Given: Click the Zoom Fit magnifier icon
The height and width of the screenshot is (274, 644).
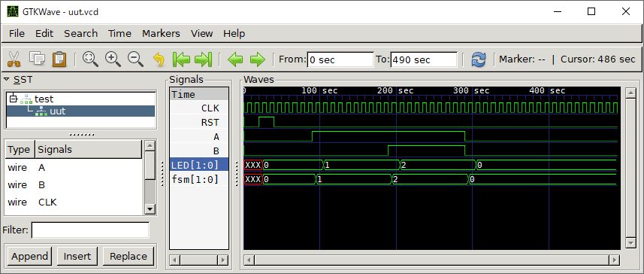Looking at the screenshot, I should [x=90, y=59].
